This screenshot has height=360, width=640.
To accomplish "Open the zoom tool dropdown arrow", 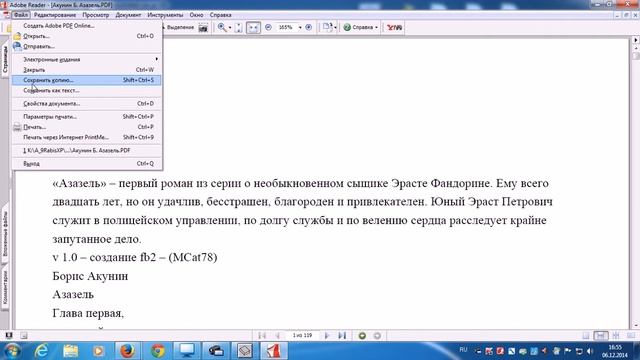I will [230, 28].
